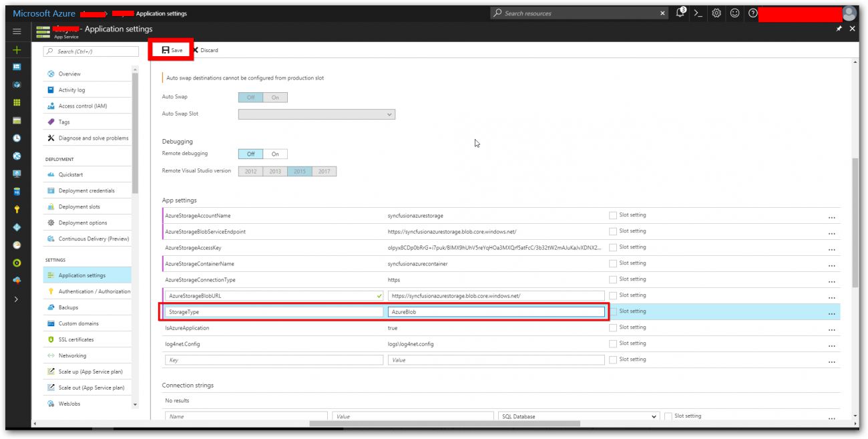Viewport: 868px width, 439px height.
Task: Select Remote Visual Studio version 2015
Action: (300, 172)
